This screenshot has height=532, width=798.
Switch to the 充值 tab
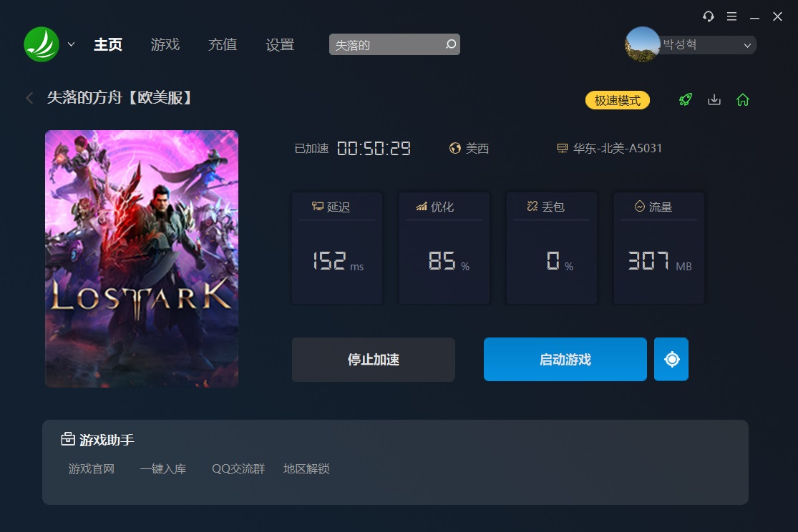[223, 45]
